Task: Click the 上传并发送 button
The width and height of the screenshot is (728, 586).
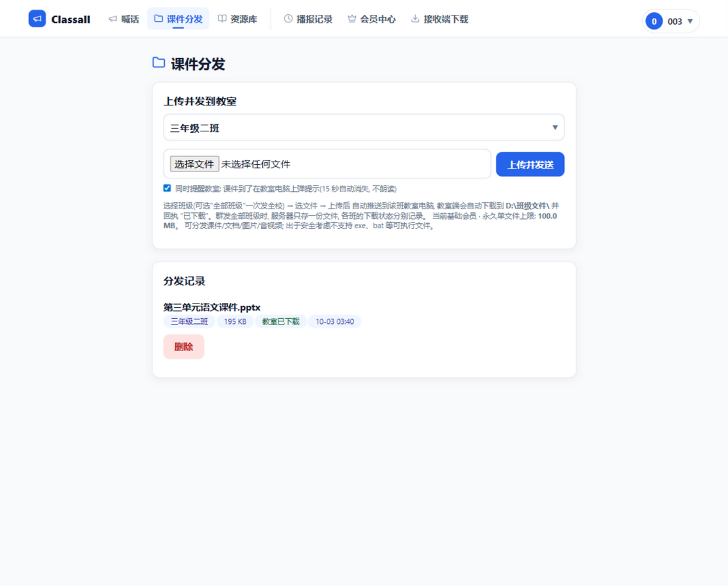Action: click(x=530, y=164)
